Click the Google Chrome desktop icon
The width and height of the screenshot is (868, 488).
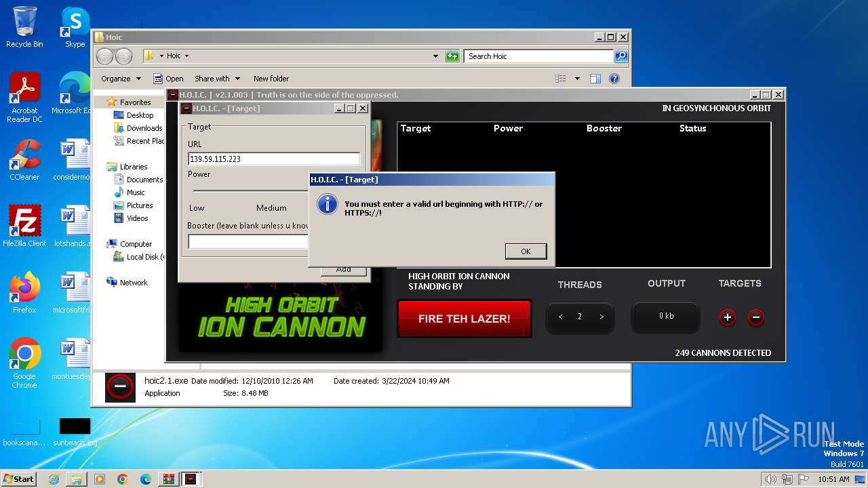[x=24, y=363]
